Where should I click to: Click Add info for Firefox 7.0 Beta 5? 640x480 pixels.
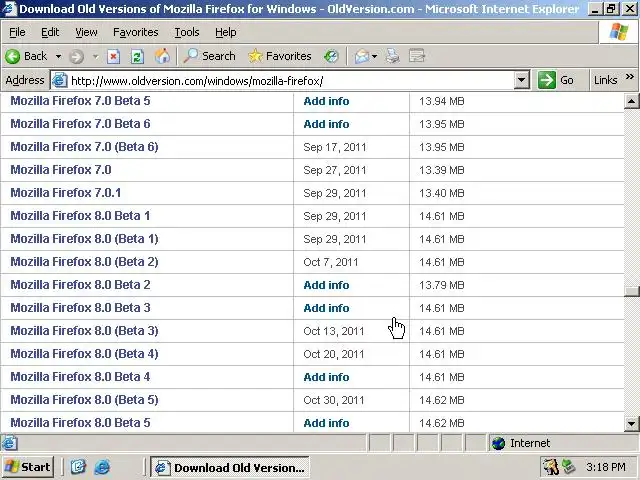326,101
